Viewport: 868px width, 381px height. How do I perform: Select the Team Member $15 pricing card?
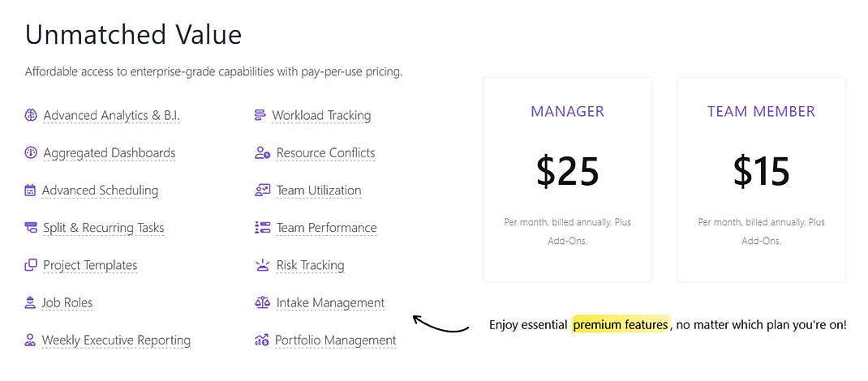pyautogui.click(x=761, y=179)
